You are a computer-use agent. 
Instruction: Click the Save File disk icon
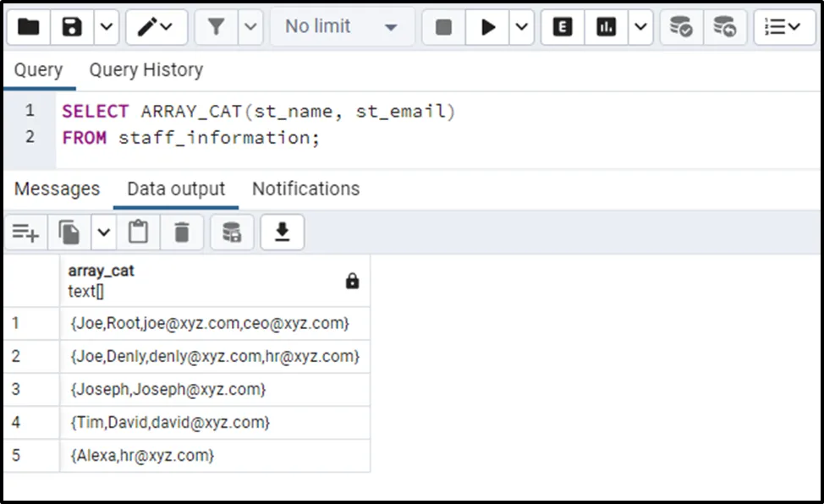(x=73, y=27)
